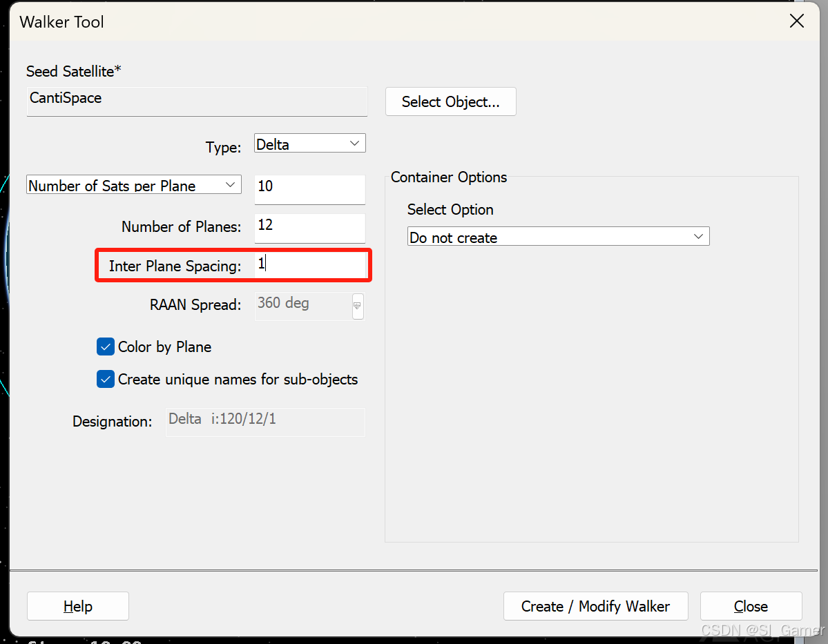
Task: Uncheck Create unique names for sub-objects
Action: (106, 379)
